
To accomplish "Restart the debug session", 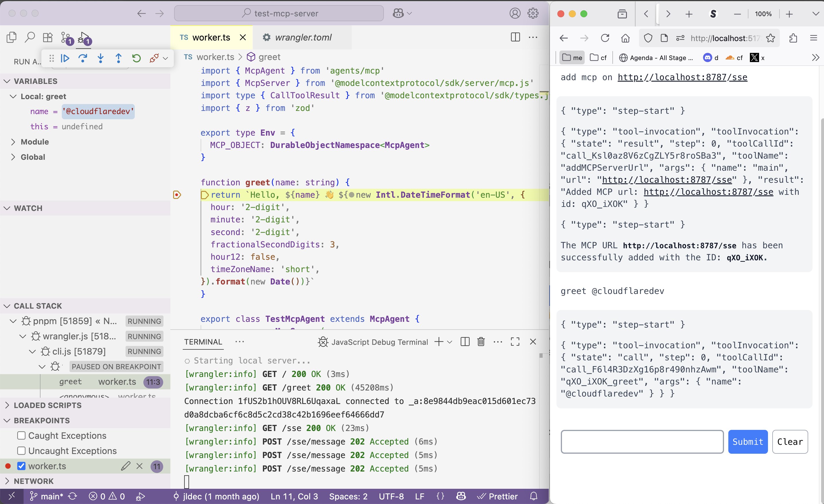I will tap(136, 58).
